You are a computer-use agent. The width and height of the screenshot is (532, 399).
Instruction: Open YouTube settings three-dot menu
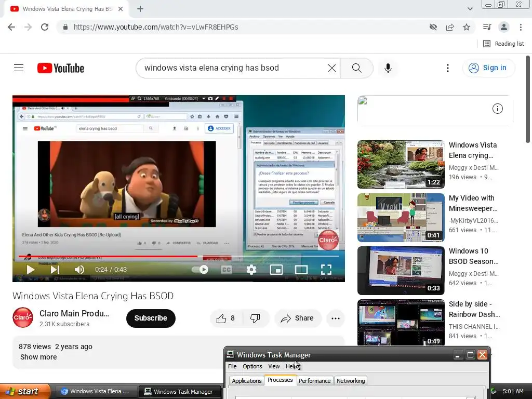[x=448, y=68]
